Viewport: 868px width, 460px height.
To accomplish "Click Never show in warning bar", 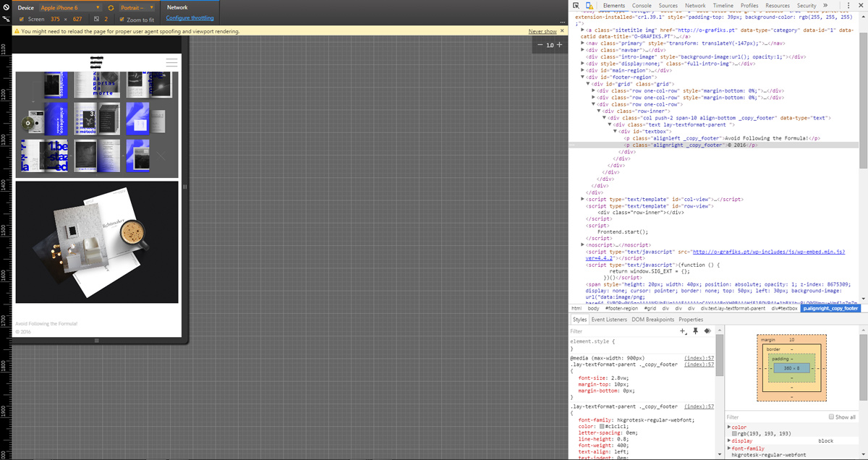I will pyautogui.click(x=542, y=32).
